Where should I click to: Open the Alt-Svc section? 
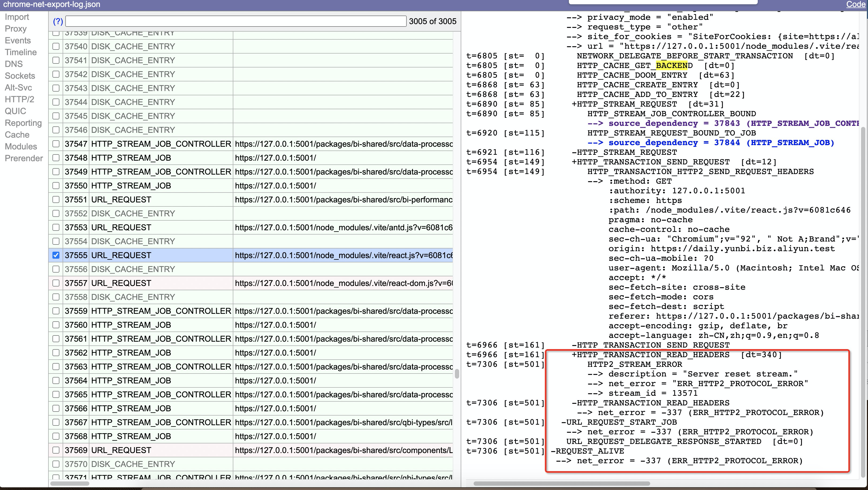(18, 88)
